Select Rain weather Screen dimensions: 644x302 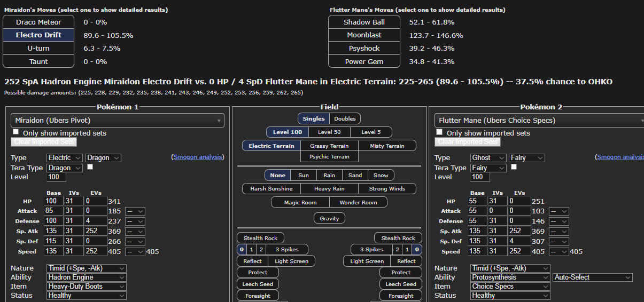click(329, 175)
